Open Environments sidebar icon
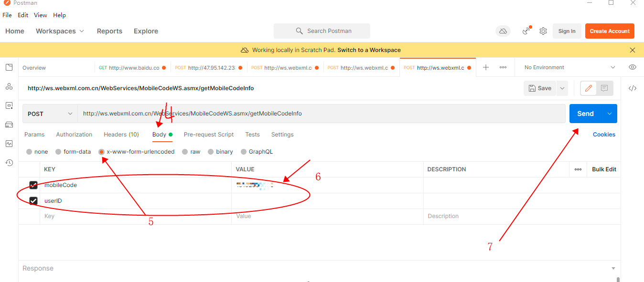The height and width of the screenshot is (282, 644). pyautogui.click(x=9, y=105)
